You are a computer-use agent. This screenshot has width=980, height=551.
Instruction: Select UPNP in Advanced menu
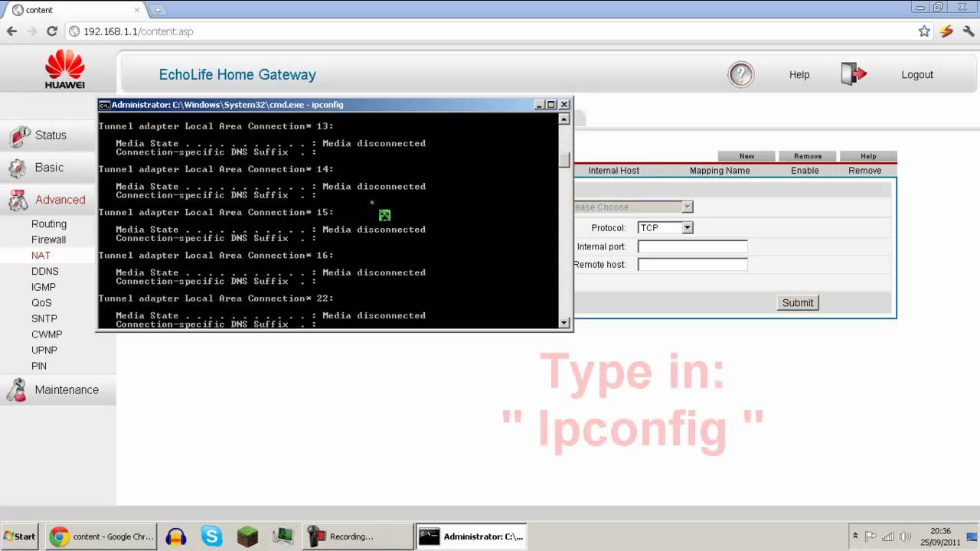(x=44, y=350)
